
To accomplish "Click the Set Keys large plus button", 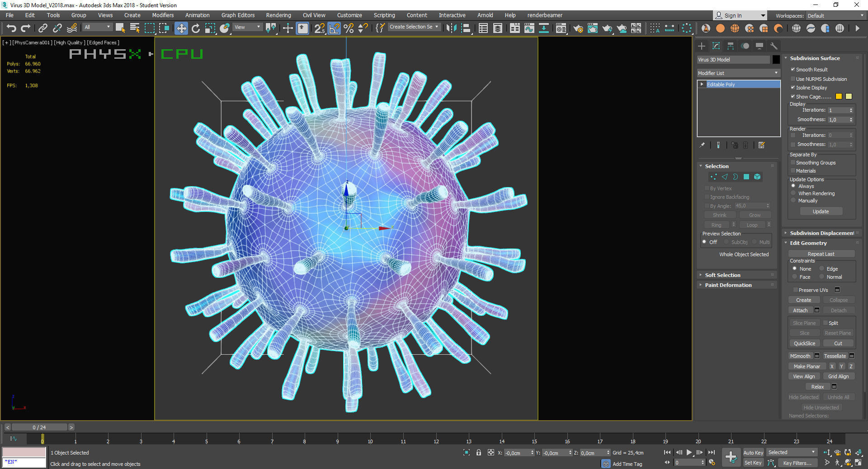I will (x=731, y=457).
